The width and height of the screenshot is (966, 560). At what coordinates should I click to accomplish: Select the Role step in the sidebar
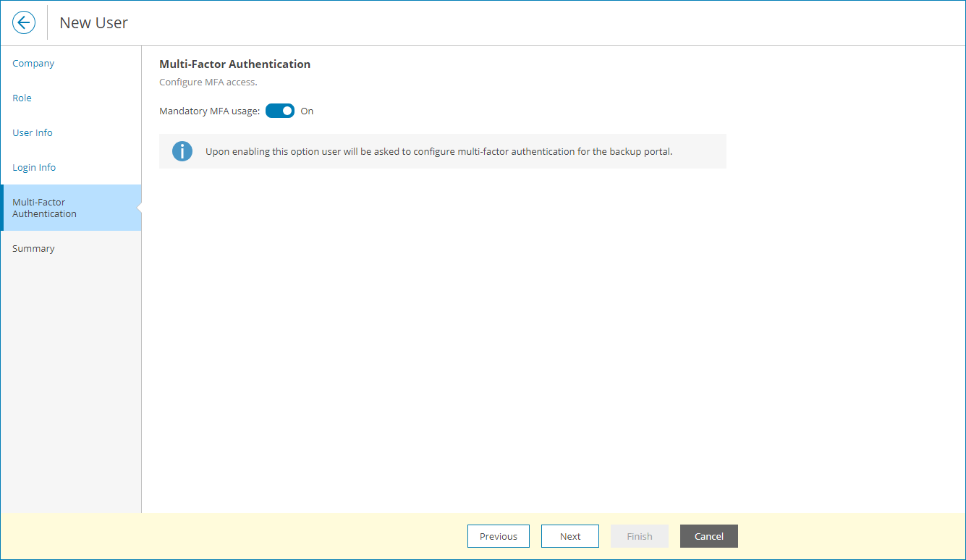[22, 98]
